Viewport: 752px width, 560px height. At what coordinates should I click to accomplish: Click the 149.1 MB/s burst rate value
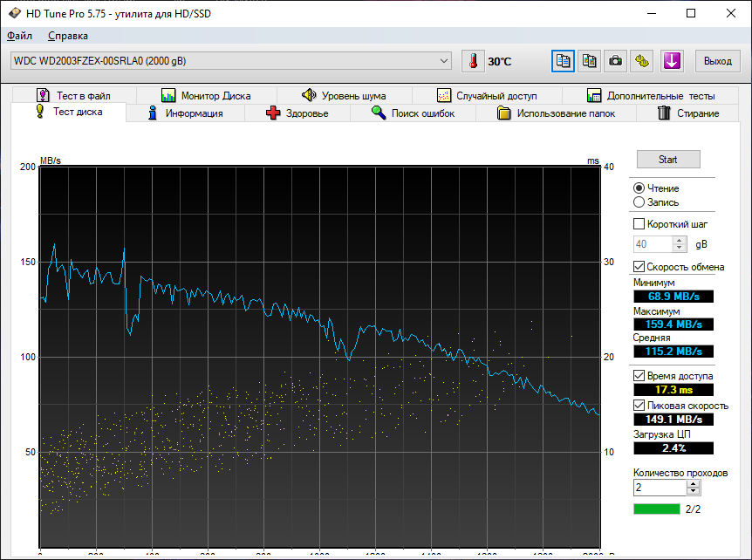coord(673,420)
